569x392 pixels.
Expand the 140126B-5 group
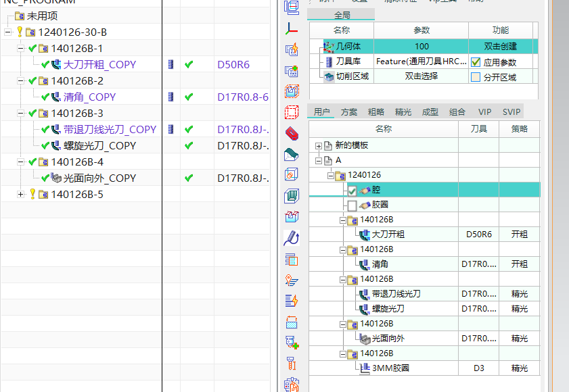tap(21, 195)
